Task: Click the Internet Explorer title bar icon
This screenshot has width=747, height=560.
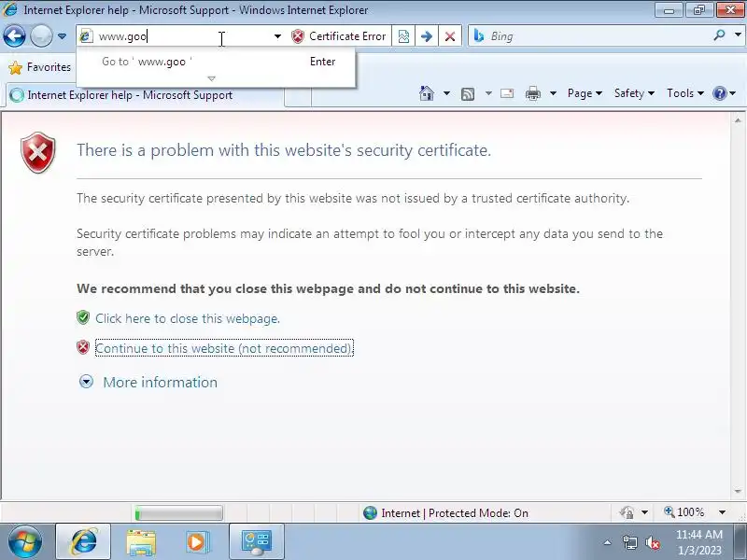Action: (10, 9)
